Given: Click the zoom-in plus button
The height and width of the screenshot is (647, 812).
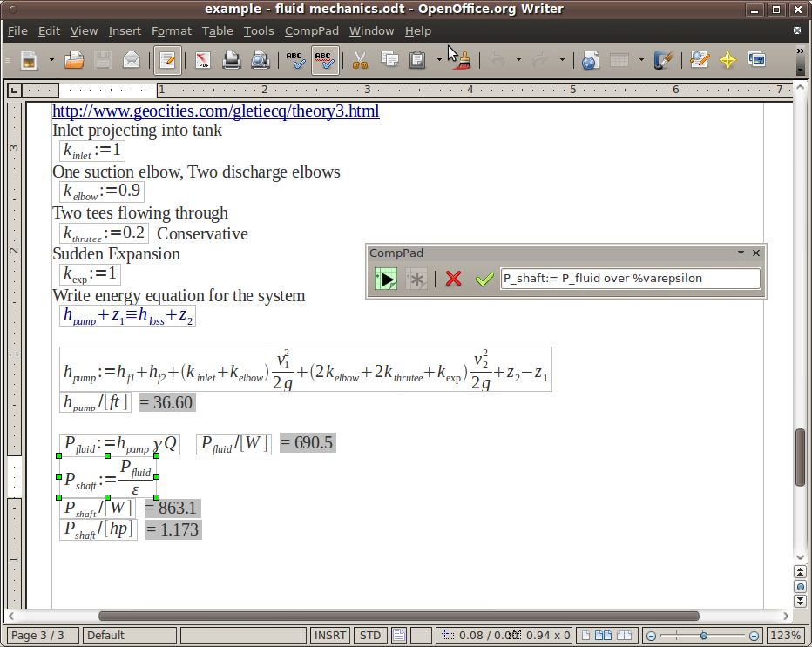Looking at the screenshot, I should (x=754, y=636).
